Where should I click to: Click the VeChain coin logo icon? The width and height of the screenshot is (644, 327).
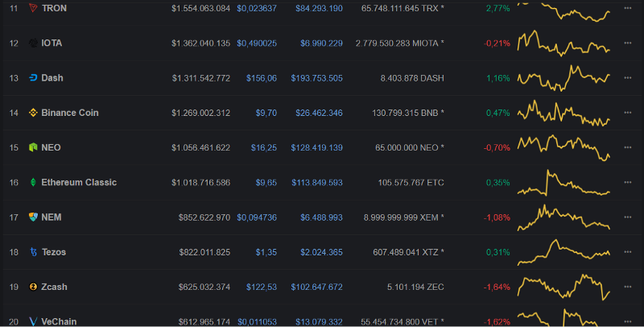pyautogui.click(x=33, y=321)
